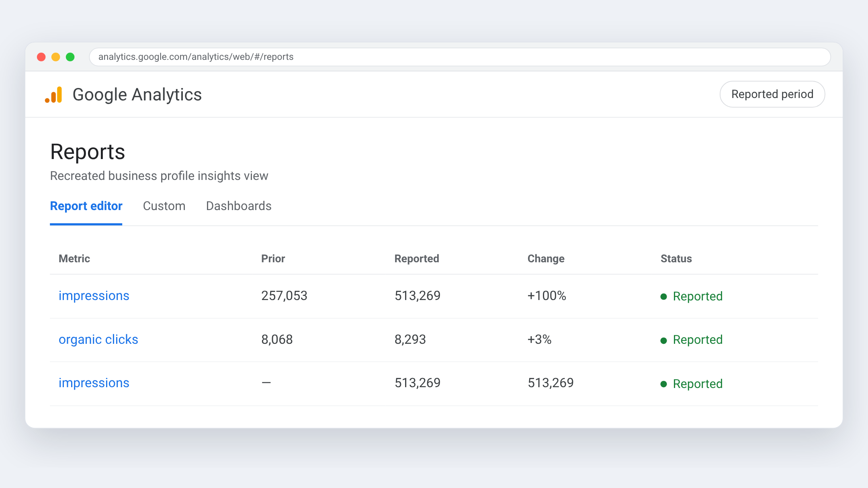This screenshot has height=488, width=868.
Task: Open the organic clicks metric link
Action: [98, 340]
